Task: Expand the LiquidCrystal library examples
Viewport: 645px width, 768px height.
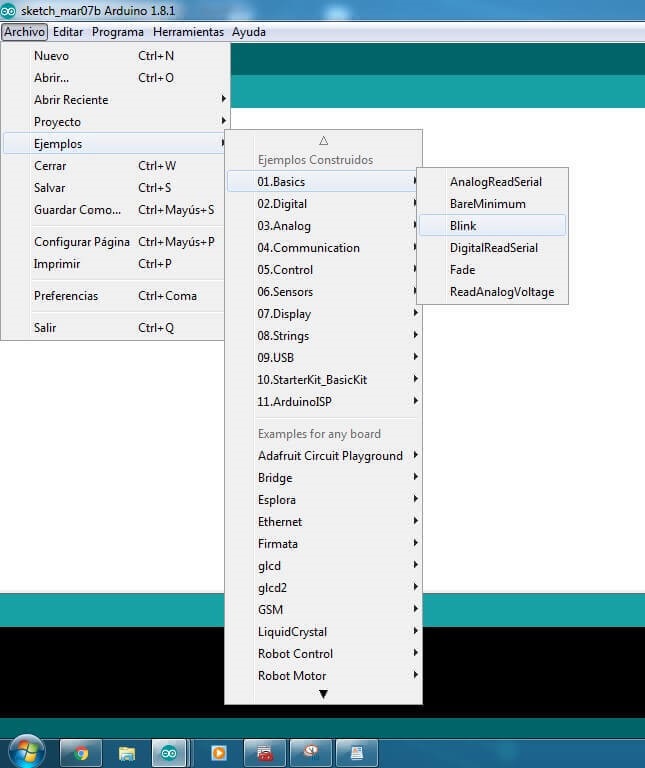Action: (x=323, y=632)
